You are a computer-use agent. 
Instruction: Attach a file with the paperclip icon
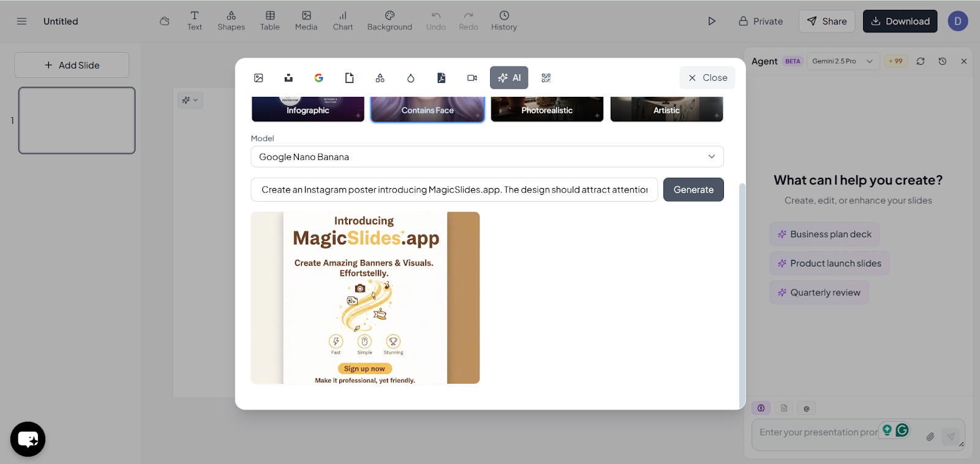click(x=930, y=437)
